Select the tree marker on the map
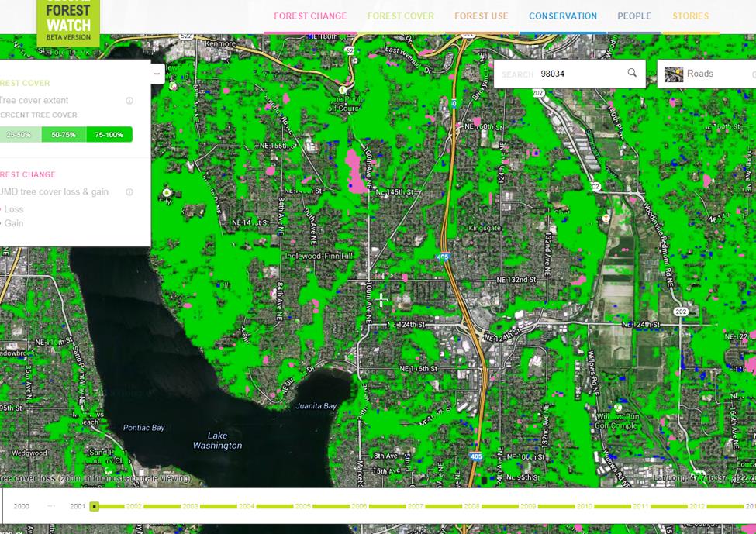This screenshot has height=534, width=756. click(166, 191)
